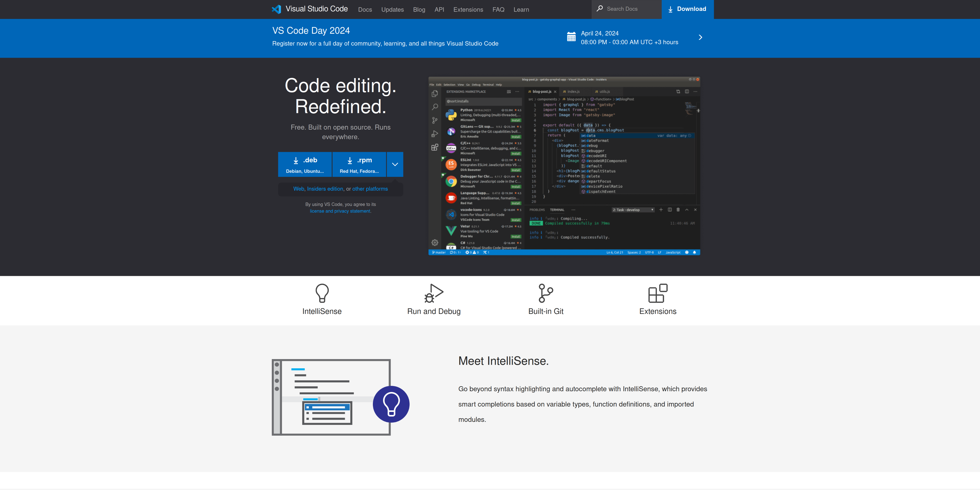
Task: Click the Run and Debug bug icon
Action: 434,293
